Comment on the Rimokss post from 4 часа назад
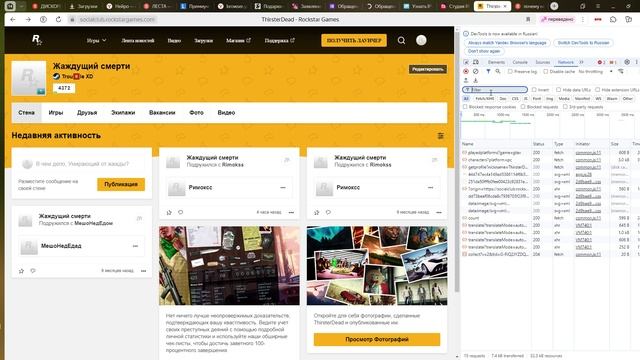The image size is (640, 360). (x=180, y=212)
